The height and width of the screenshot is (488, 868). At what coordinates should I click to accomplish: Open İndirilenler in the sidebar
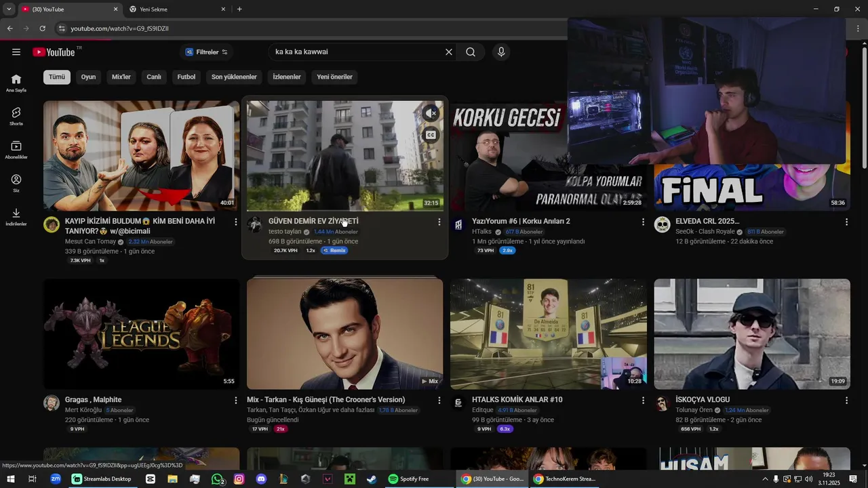coord(16,217)
